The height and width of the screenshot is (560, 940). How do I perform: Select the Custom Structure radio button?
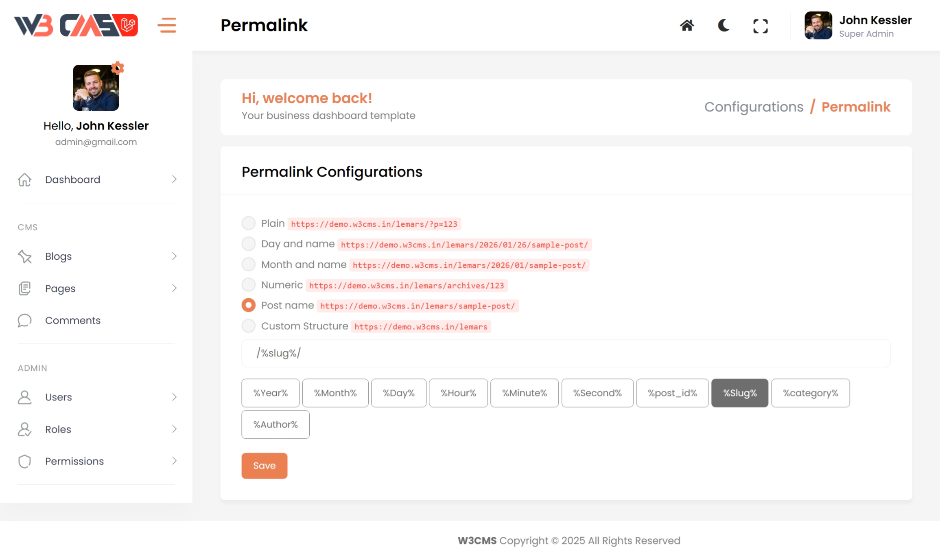[249, 326]
